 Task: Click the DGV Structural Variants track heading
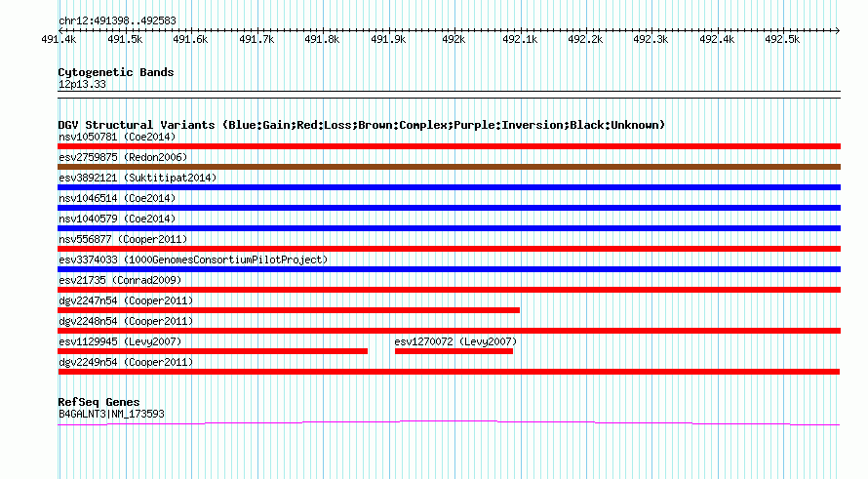click(362, 125)
